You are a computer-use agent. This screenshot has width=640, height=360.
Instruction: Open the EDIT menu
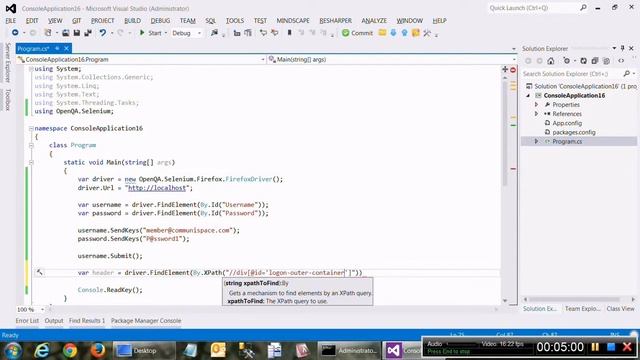(x=32, y=20)
